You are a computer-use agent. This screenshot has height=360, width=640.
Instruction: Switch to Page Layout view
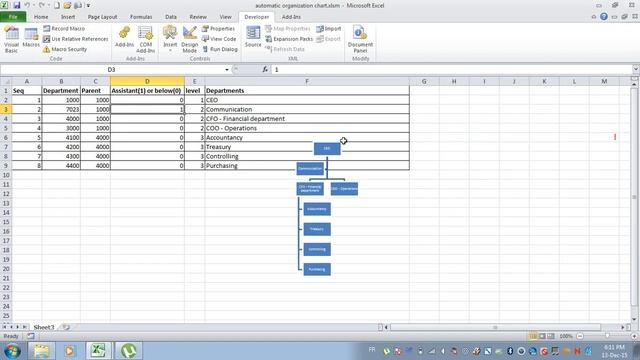[x=542, y=336]
